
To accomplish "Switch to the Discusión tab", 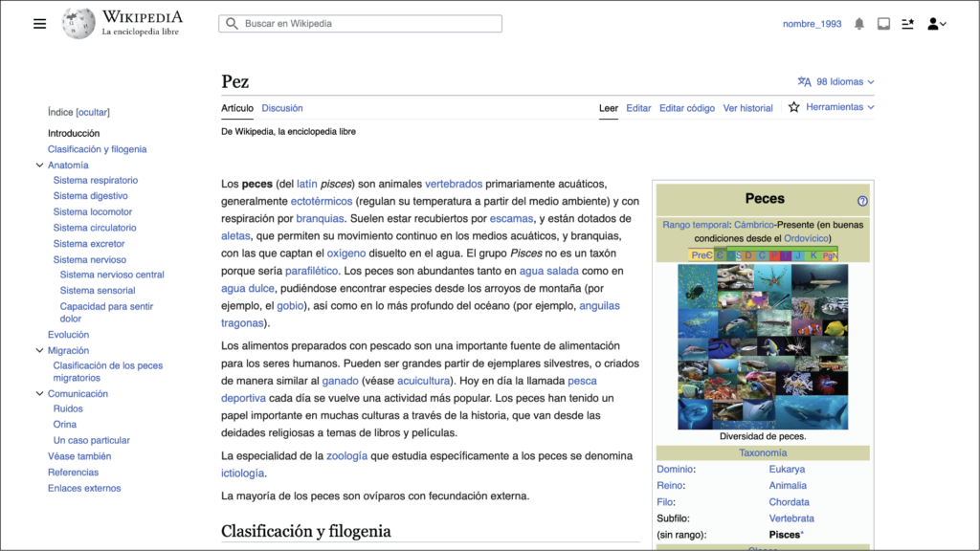I will coord(281,108).
